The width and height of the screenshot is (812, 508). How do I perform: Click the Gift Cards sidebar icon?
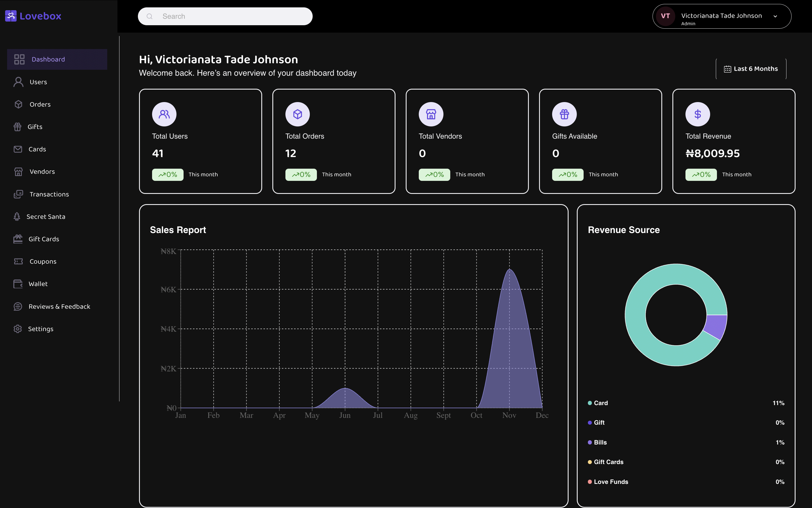18,239
